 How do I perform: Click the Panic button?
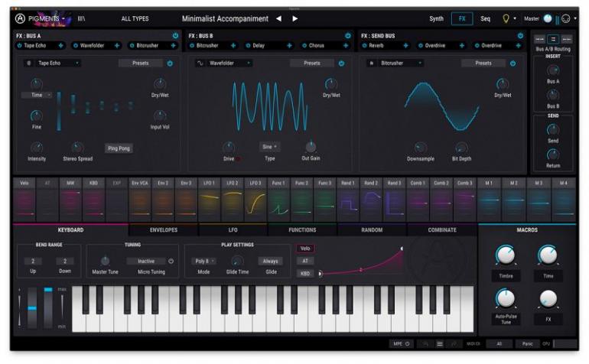tap(527, 343)
